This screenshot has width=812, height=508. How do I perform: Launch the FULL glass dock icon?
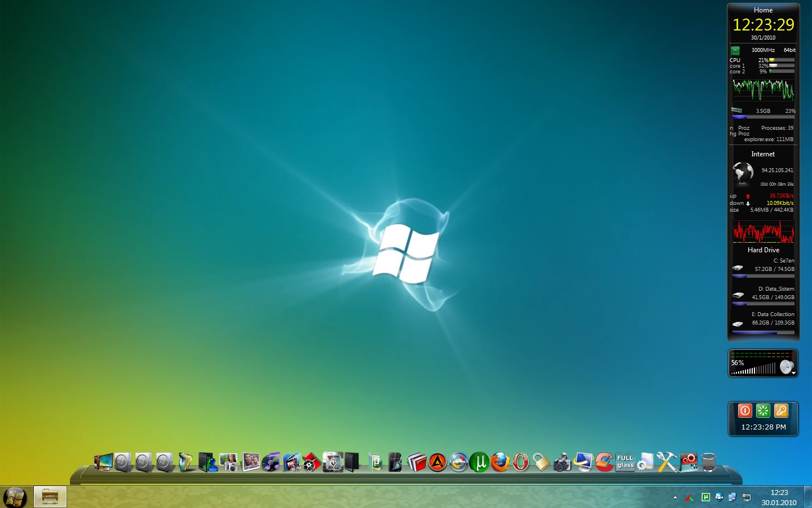pyautogui.click(x=625, y=462)
